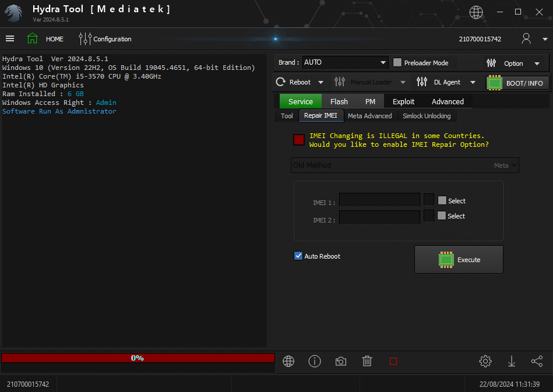This screenshot has width=553, height=392.
Task: Open the user account icon
Action: pyautogui.click(x=526, y=39)
